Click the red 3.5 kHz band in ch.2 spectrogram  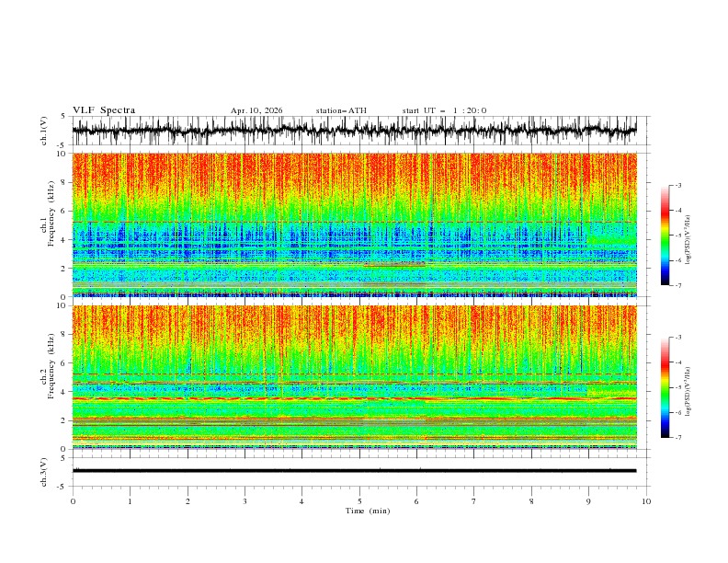(x=354, y=398)
